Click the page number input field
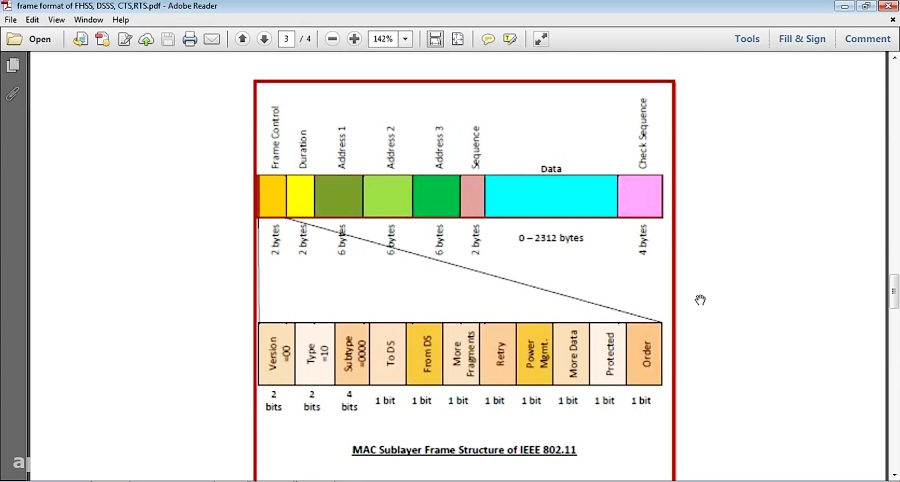900x482 pixels. coord(287,39)
